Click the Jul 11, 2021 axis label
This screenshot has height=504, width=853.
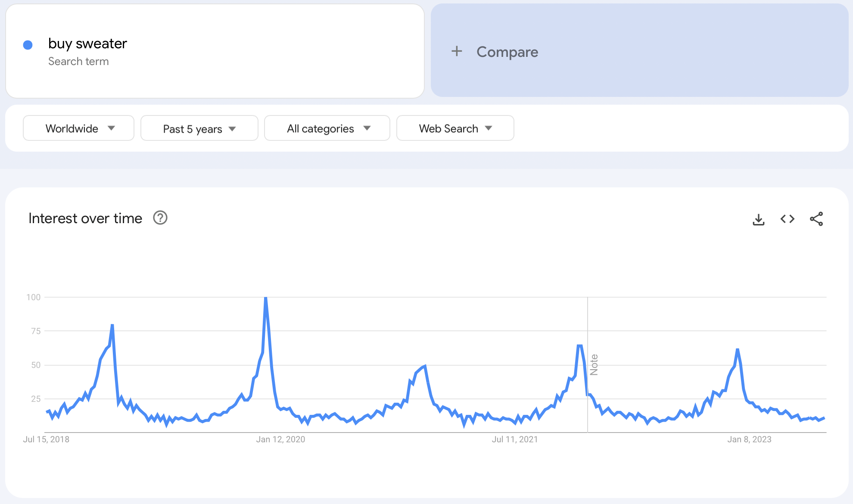[515, 439]
